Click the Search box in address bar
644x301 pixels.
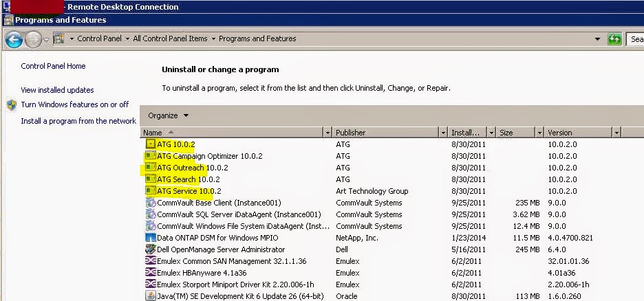[635, 39]
